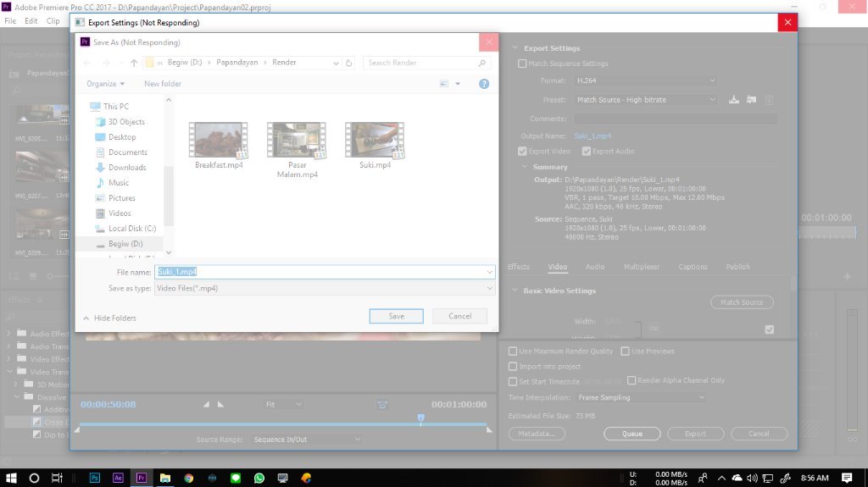
Task: Select the Breakfast.mp4 file thumbnail
Action: (219, 141)
